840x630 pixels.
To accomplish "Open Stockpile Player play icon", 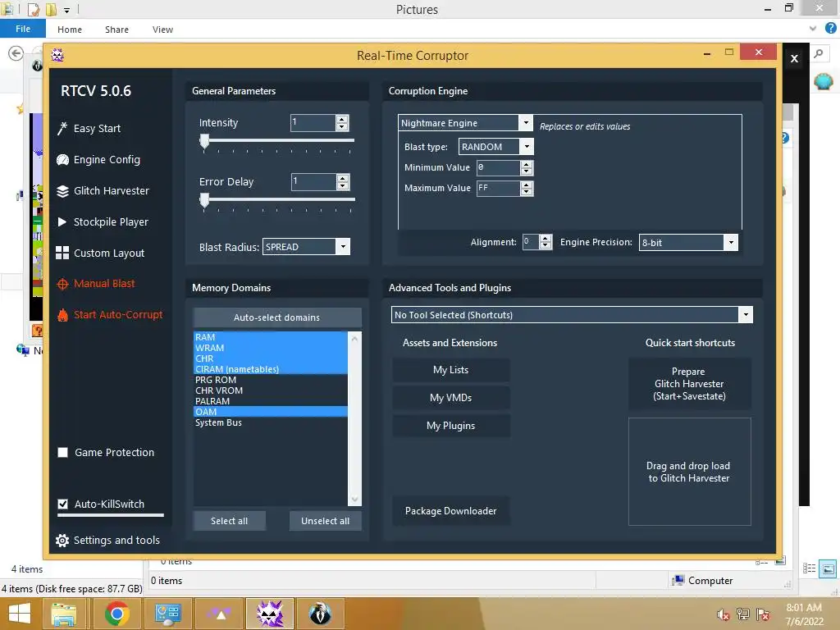I will pyautogui.click(x=62, y=221).
